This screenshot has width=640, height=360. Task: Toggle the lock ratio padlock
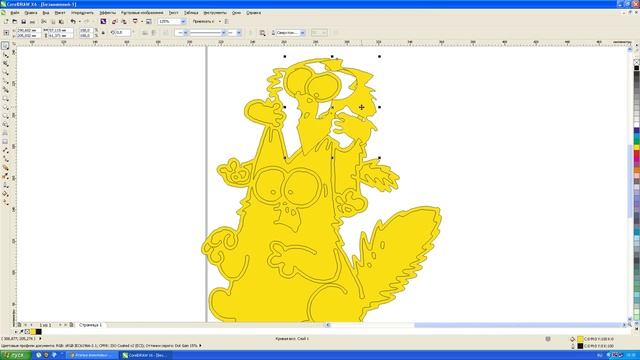(103, 33)
